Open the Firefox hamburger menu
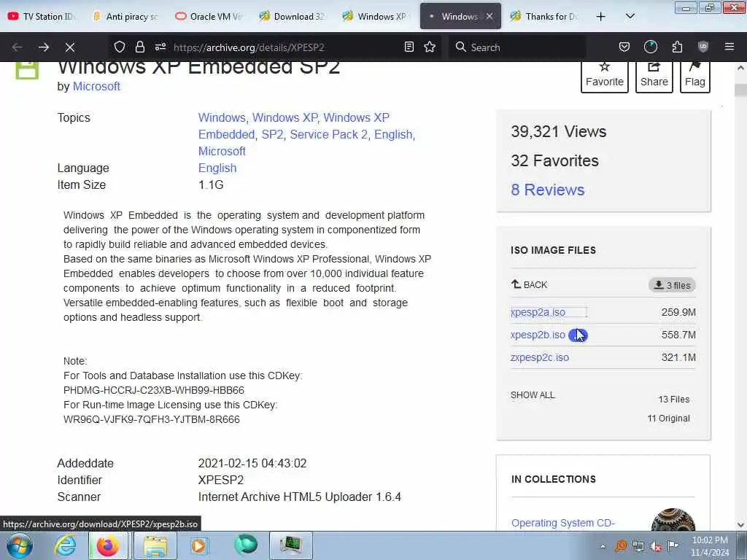 pos(729,47)
